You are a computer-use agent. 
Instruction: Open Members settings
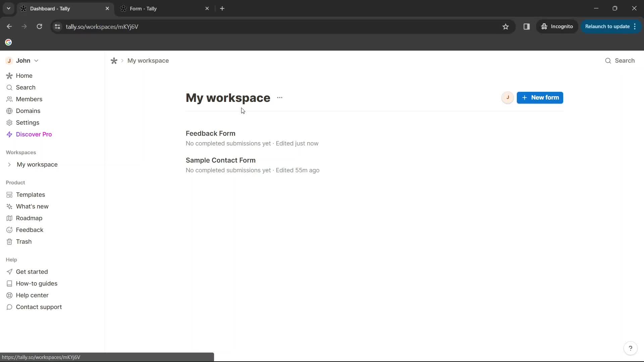click(29, 99)
